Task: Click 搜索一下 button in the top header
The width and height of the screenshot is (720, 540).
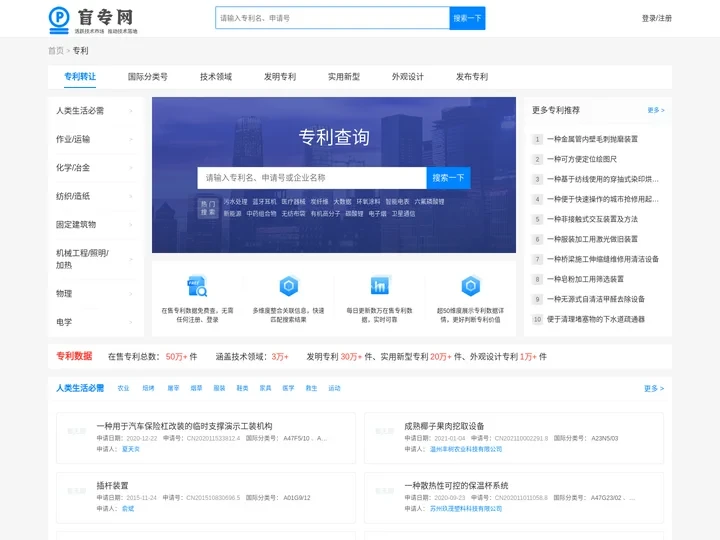Action: pyautogui.click(x=467, y=18)
